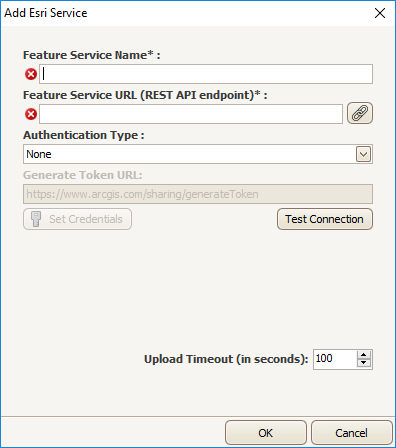The height and width of the screenshot is (448, 396).
Task: Click the Authentication Type label
Action: point(84,135)
